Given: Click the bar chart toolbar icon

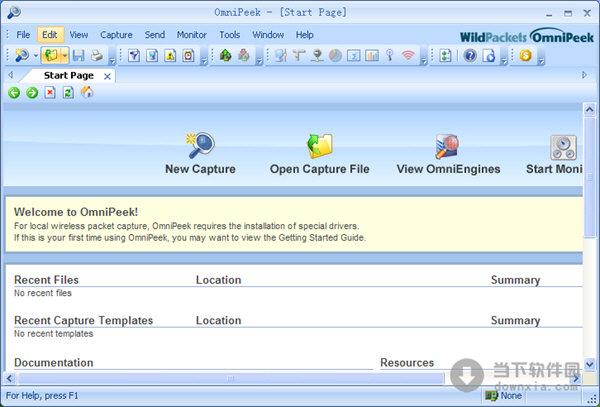Looking at the screenshot, I should (372, 56).
